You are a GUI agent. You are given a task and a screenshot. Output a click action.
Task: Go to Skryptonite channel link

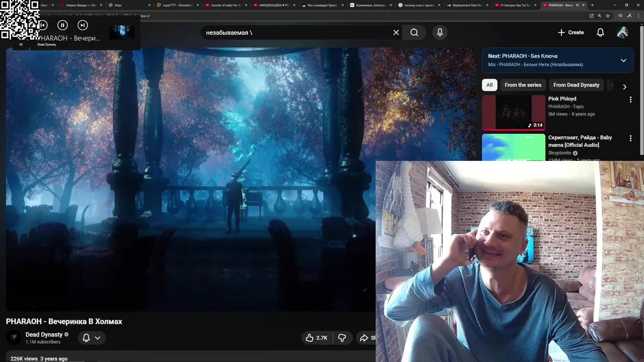point(559,153)
